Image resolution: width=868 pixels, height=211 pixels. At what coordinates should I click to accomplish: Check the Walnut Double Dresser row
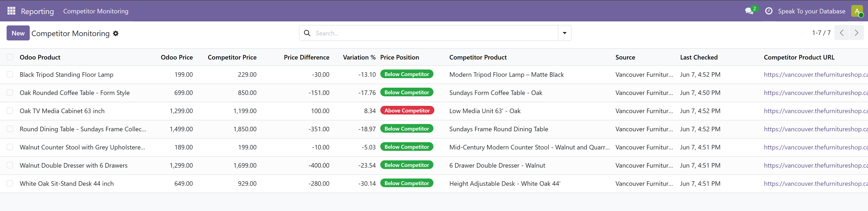coord(10,165)
